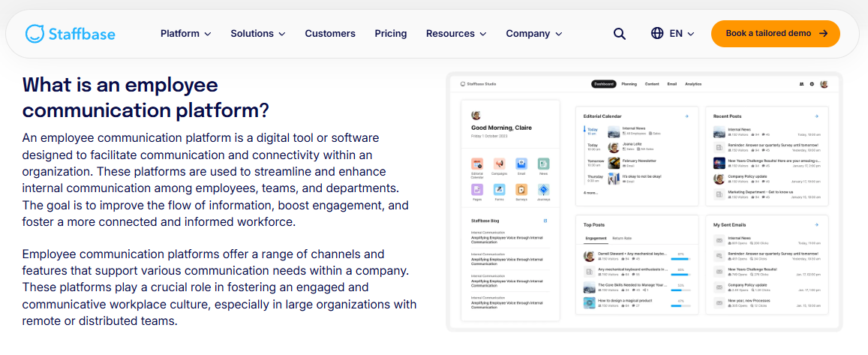868x355 pixels.
Task: Expand the Platform menu
Action: (186, 33)
